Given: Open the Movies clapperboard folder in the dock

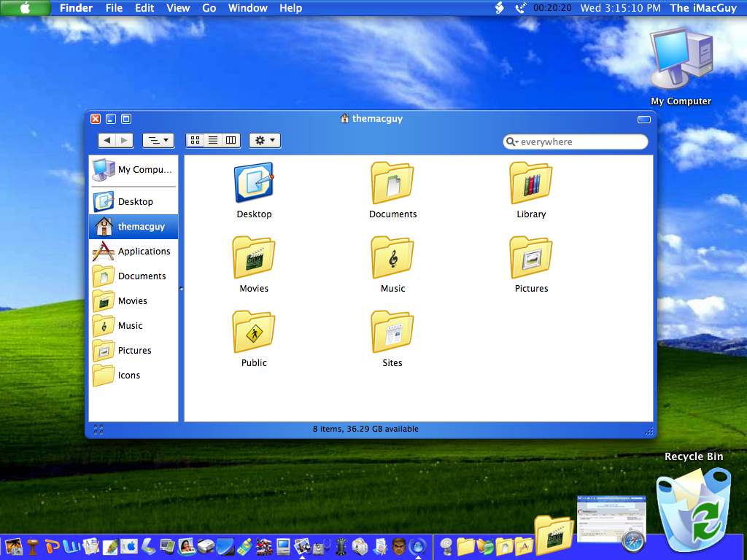Looking at the screenshot, I should [x=554, y=536].
